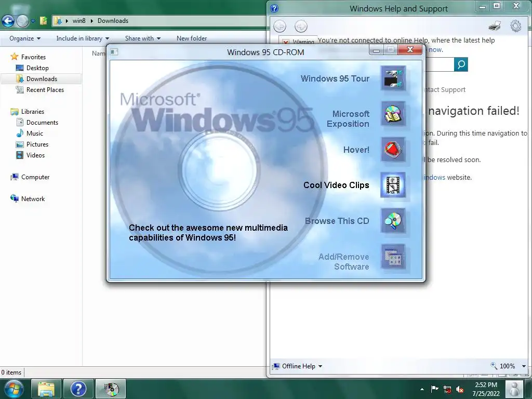Go back in the Explorer window
532x399 pixels.
[x=8, y=21]
